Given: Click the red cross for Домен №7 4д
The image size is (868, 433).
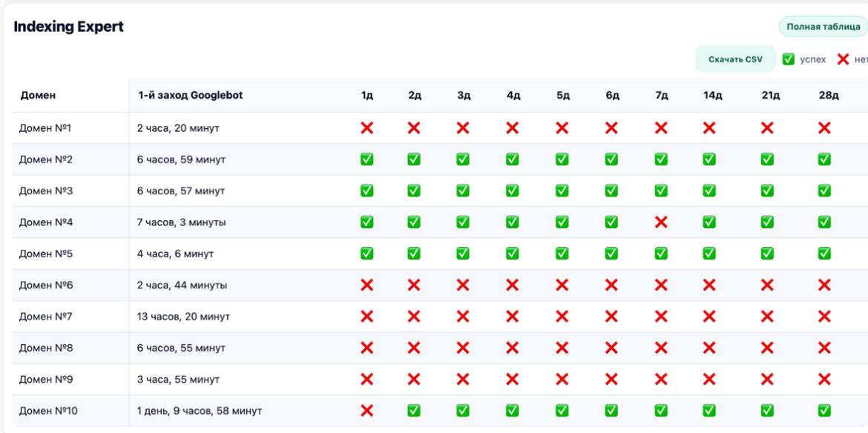Looking at the screenshot, I should click(513, 317).
